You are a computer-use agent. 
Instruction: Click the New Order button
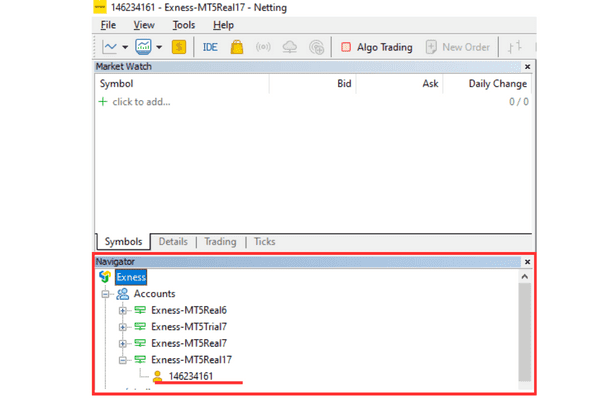click(x=457, y=47)
